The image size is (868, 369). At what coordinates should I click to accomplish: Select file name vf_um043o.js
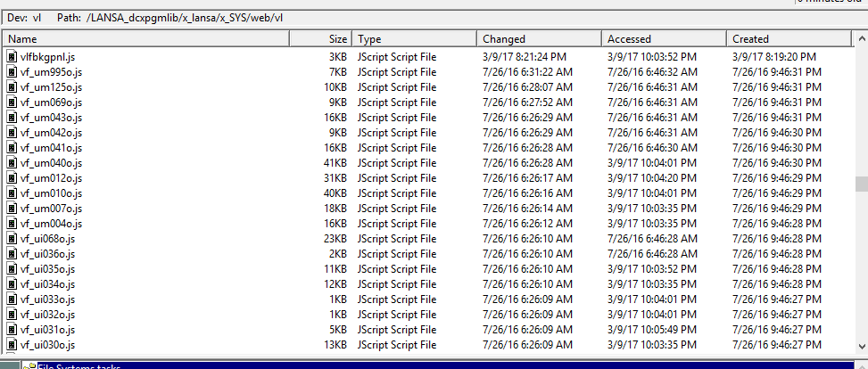(x=51, y=118)
